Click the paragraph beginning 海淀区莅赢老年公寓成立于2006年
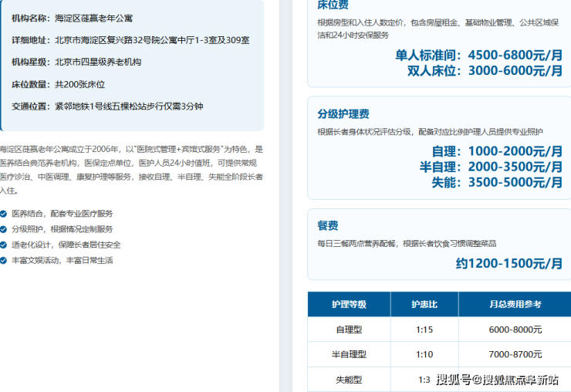 (x=131, y=170)
